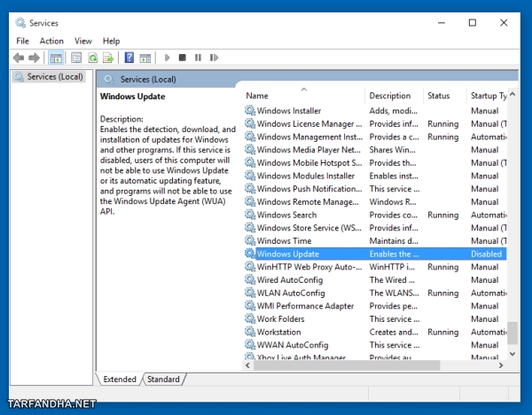
Task: Click the vertical scrollbar down arrow
Action: tap(512, 354)
